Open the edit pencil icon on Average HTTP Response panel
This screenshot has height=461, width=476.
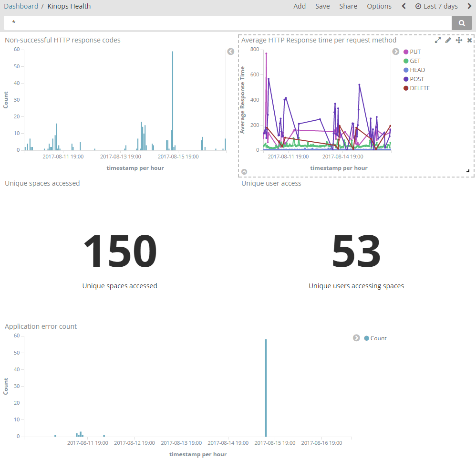(x=448, y=40)
